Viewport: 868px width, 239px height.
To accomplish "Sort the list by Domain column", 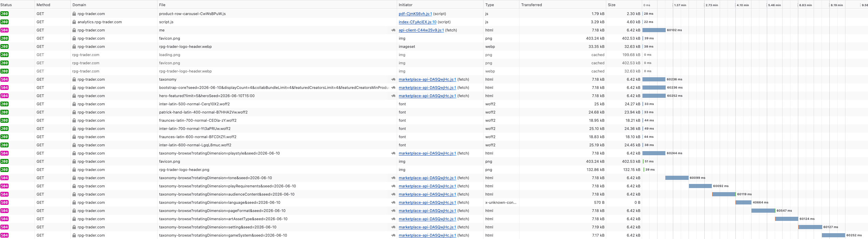I will coord(79,5).
